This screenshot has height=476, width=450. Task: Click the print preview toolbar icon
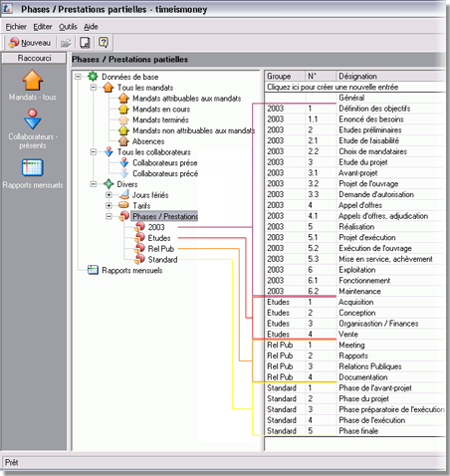85,43
